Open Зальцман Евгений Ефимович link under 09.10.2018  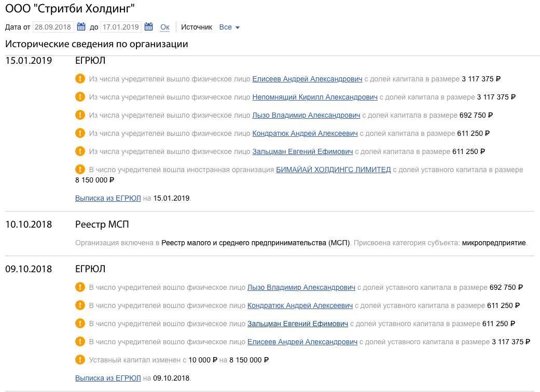coord(298,324)
